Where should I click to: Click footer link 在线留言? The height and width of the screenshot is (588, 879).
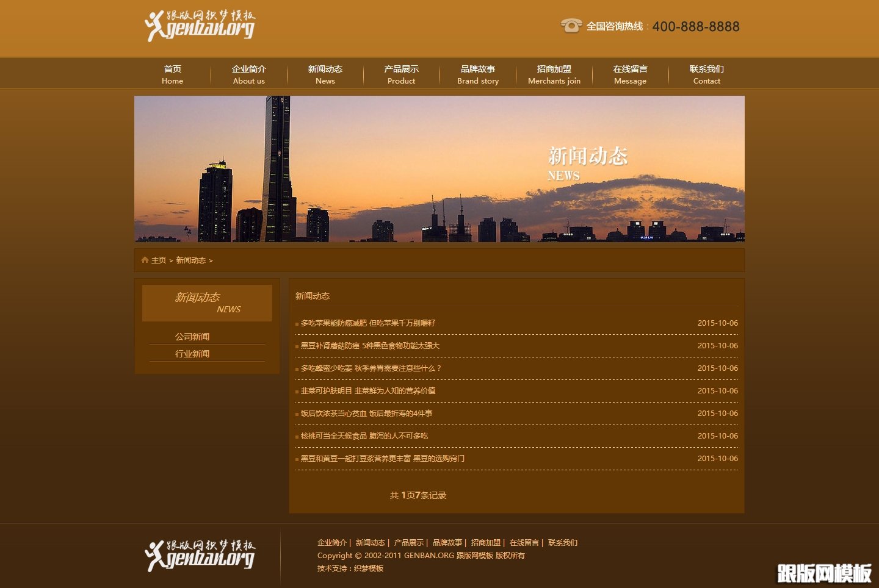tap(524, 543)
